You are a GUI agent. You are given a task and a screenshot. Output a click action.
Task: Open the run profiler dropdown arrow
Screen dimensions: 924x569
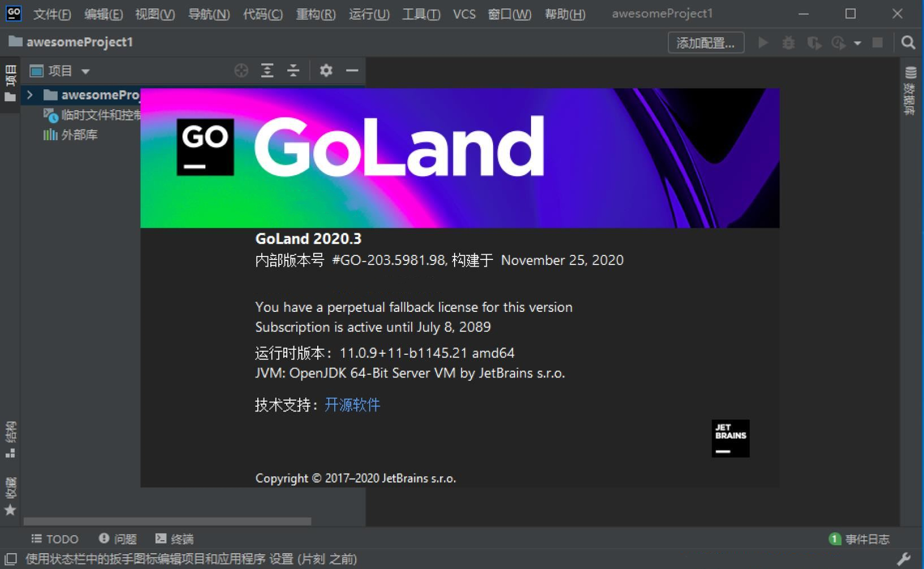pos(857,43)
